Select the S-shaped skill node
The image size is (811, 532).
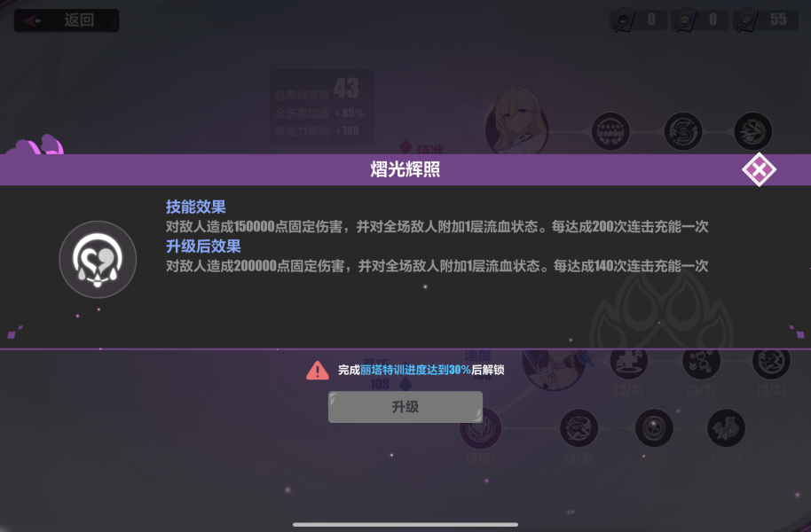(x=683, y=132)
